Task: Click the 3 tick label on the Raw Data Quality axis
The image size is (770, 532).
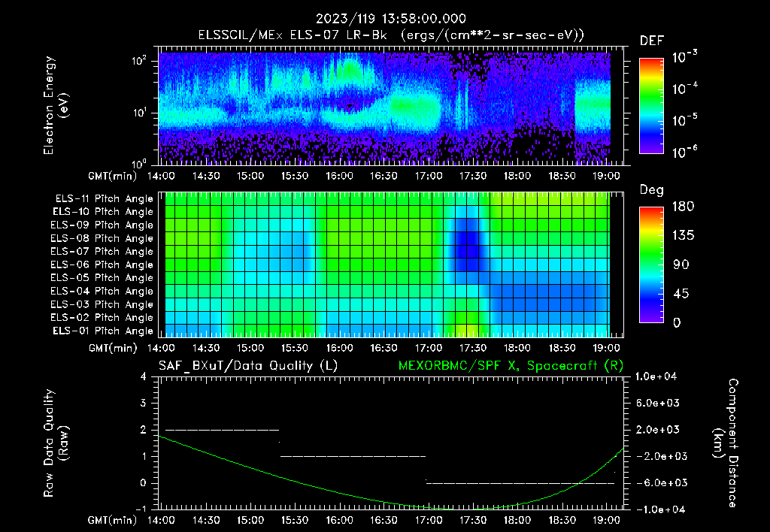Action: click(143, 403)
